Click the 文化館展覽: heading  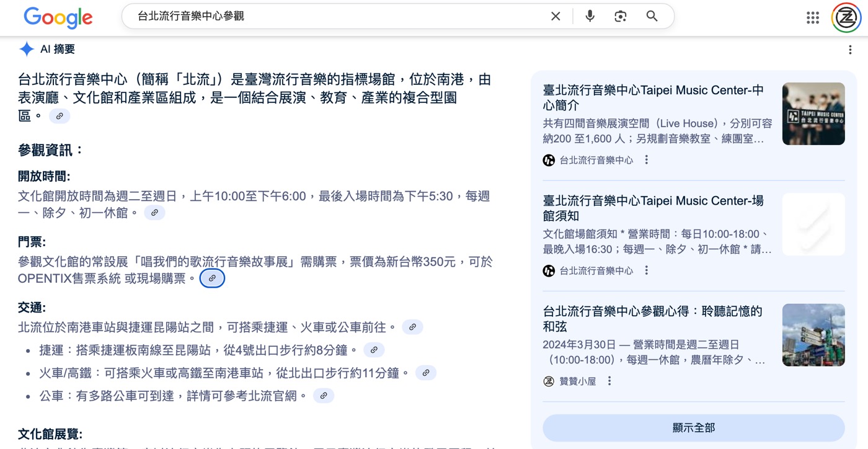tap(50, 434)
